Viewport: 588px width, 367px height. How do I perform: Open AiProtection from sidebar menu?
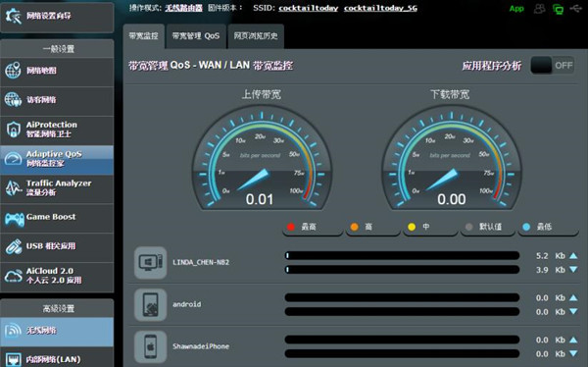point(57,130)
